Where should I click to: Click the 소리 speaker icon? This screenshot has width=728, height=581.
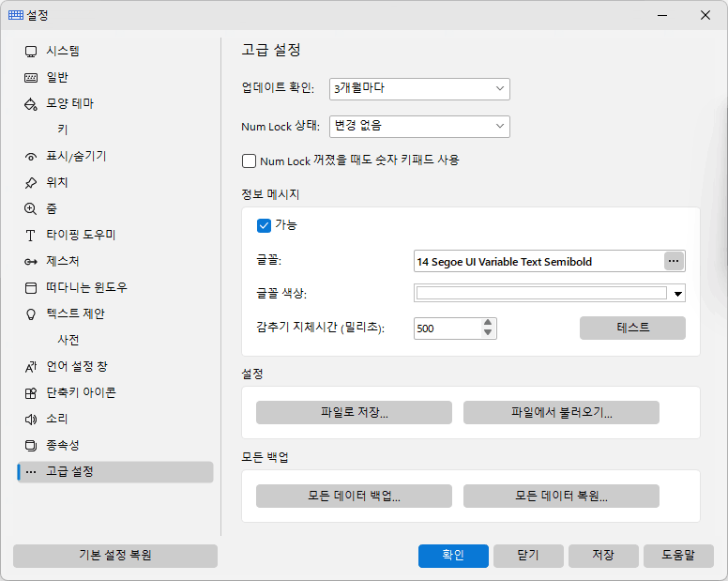[x=31, y=420]
